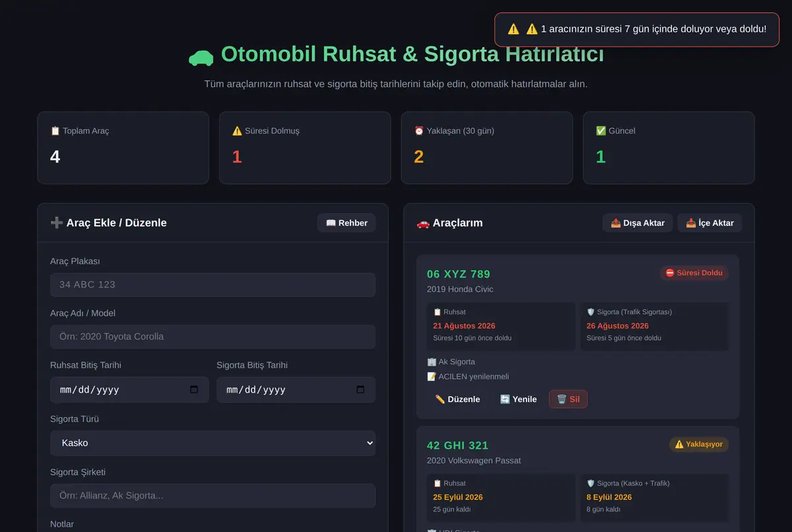Click the 42 GHI 321 plate text

tap(458, 446)
